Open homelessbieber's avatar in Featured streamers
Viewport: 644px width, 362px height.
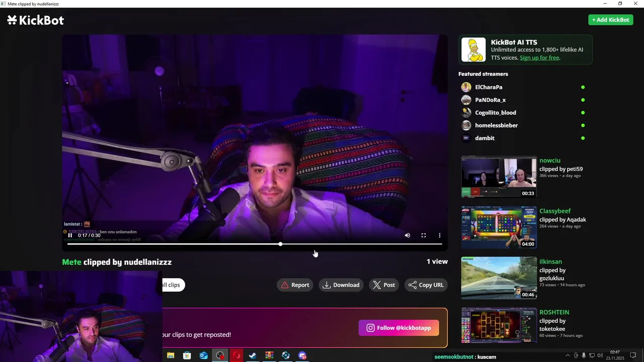click(x=466, y=125)
